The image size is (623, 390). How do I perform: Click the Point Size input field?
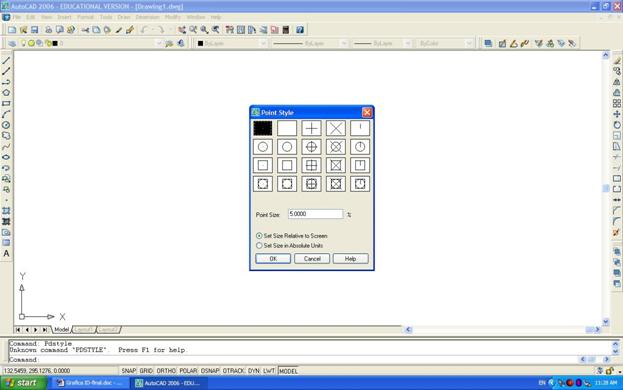tap(315, 214)
